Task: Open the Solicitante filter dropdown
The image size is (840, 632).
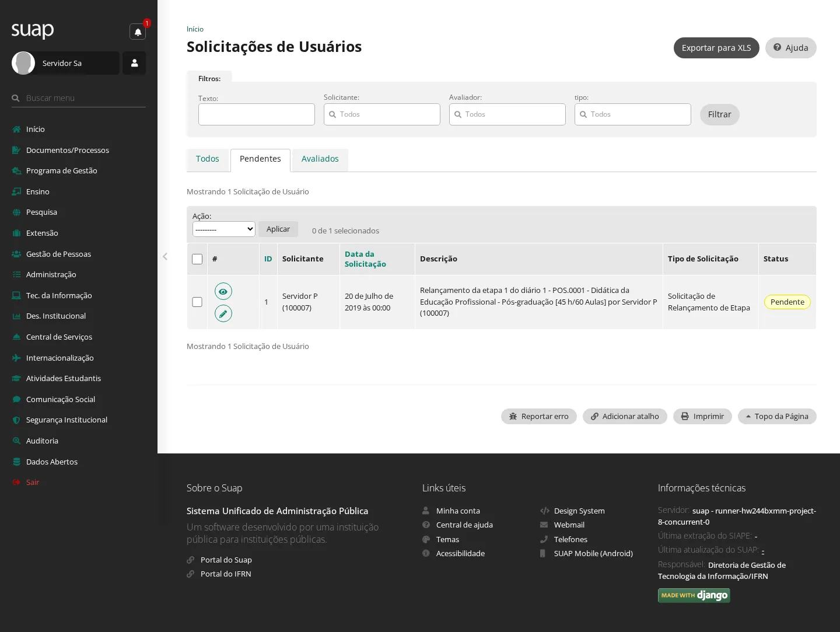Action: click(382, 114)
